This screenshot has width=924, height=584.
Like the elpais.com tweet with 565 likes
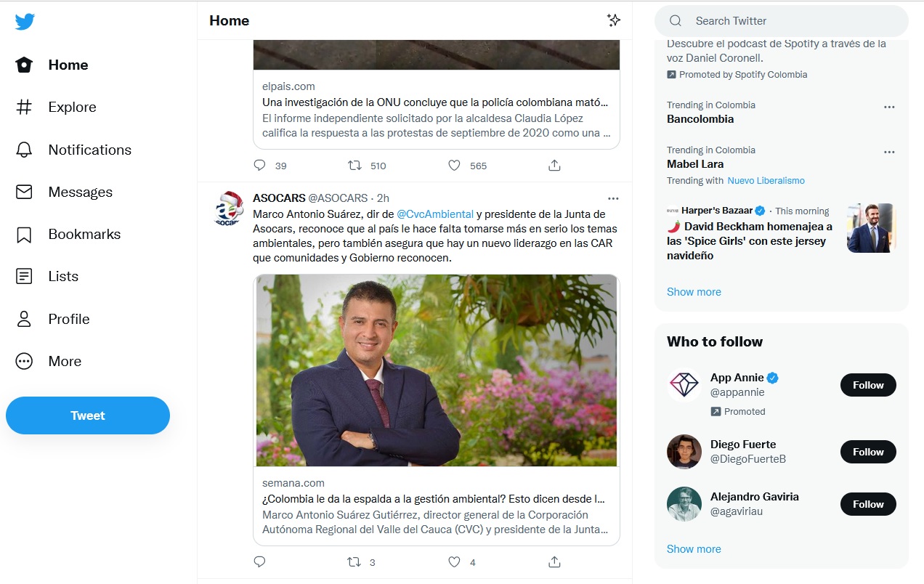[x=454, y=166]
